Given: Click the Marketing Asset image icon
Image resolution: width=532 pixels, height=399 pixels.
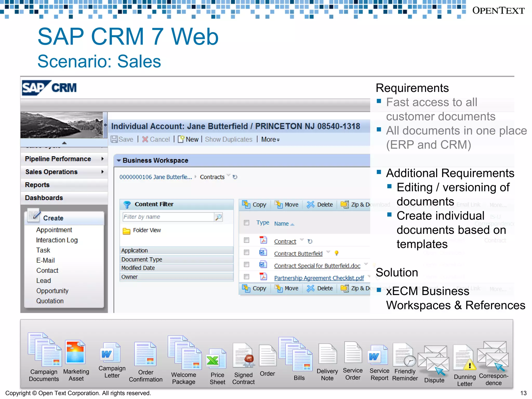Looking at the screenshot, I should click(x=75, y=352).
